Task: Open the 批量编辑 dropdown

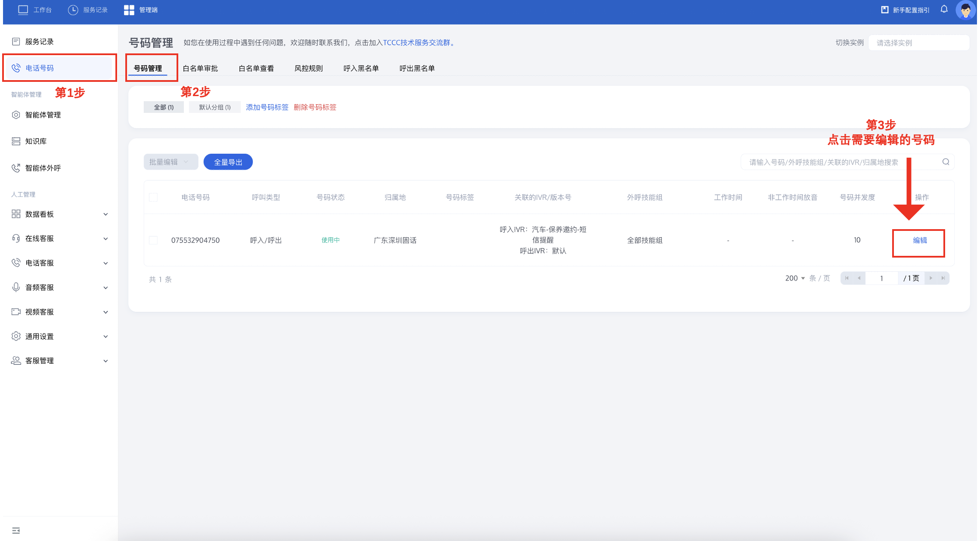Action: click(x=171, y=162)
